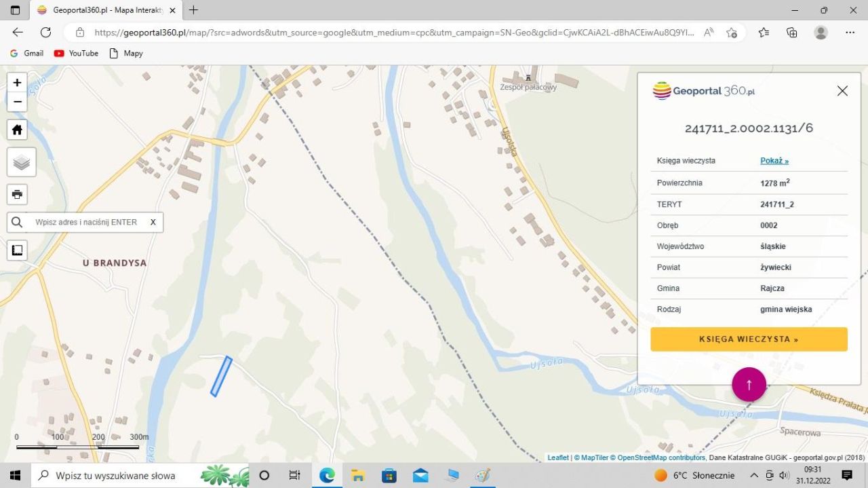Select the highlighted blue parcel on map
The width and height of the screenshot is (868, 488).
pyautogui.click(x=221, y=377)
